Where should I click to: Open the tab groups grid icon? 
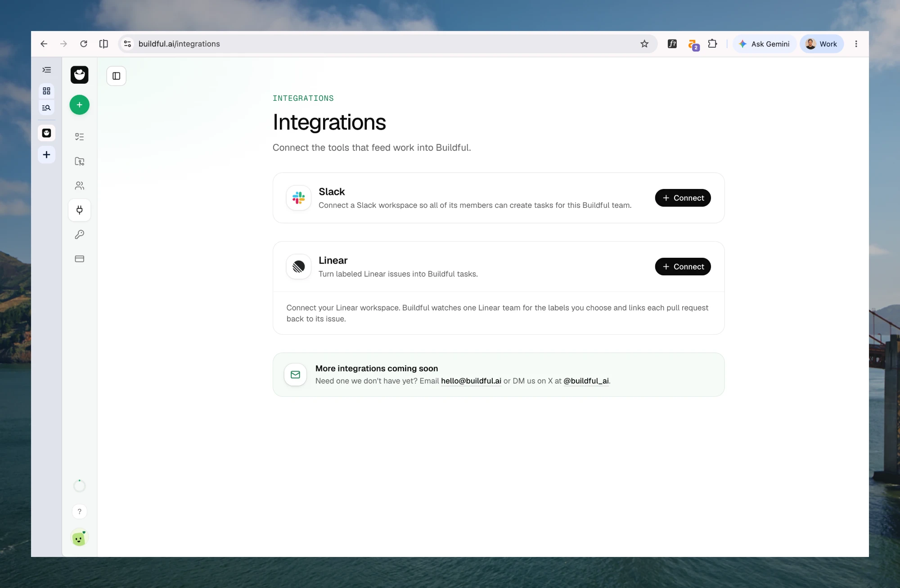click(x=46, y=91)
